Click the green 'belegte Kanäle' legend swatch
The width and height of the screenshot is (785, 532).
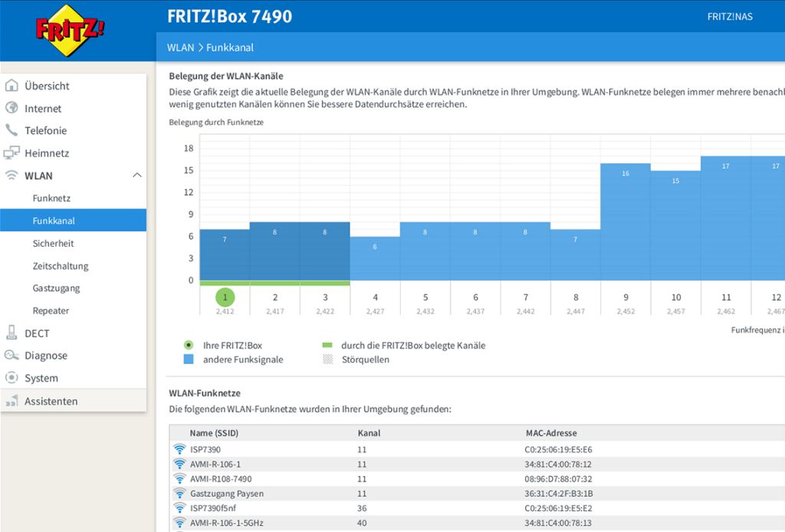coord(327,345)
